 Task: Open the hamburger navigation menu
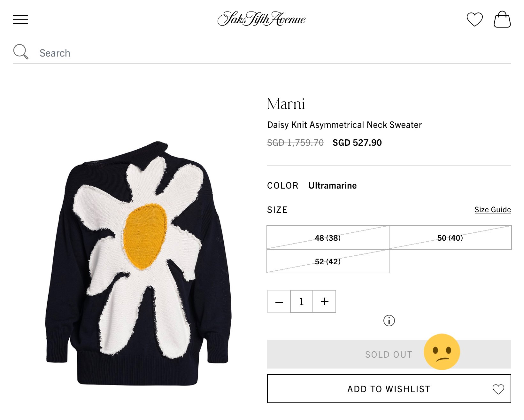[x=20, y=19]
